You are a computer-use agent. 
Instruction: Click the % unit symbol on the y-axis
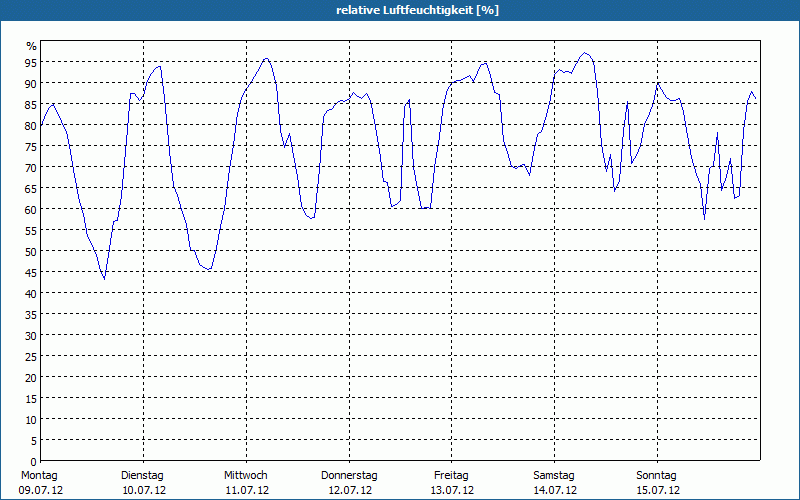pos(31,46)
